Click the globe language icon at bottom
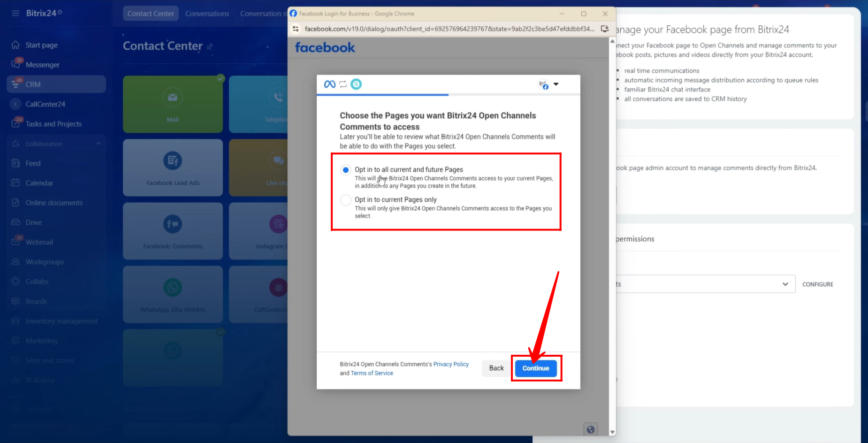The width and height of the screenshot is (868, 443). tap(591, 429)
